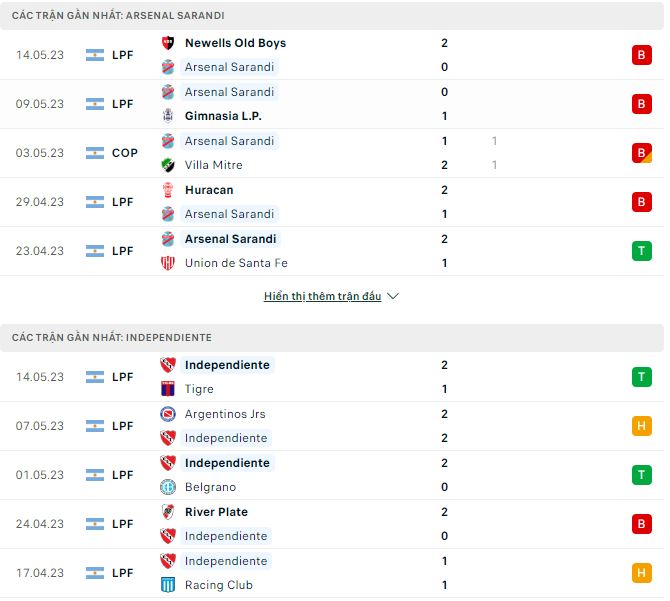Click the Villa Mitre team crest

pyautogui.click(x=168, y=165)
